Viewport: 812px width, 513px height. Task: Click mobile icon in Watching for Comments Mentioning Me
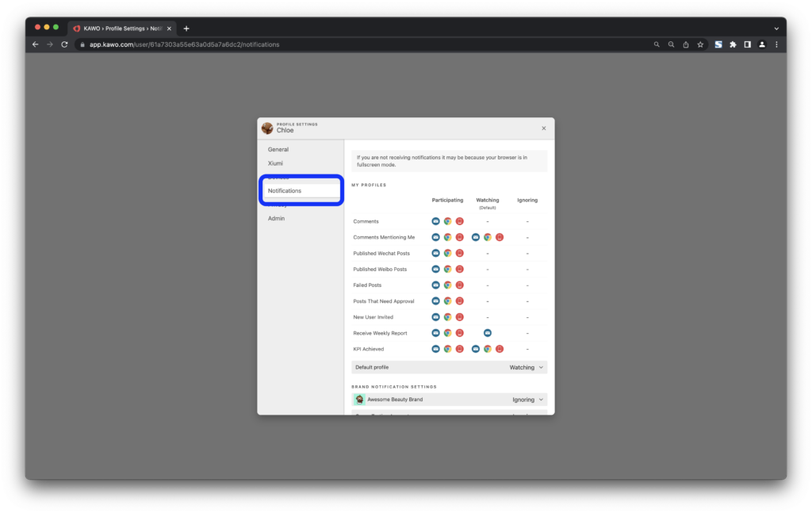pyautogui.click(x=500, y=237)
